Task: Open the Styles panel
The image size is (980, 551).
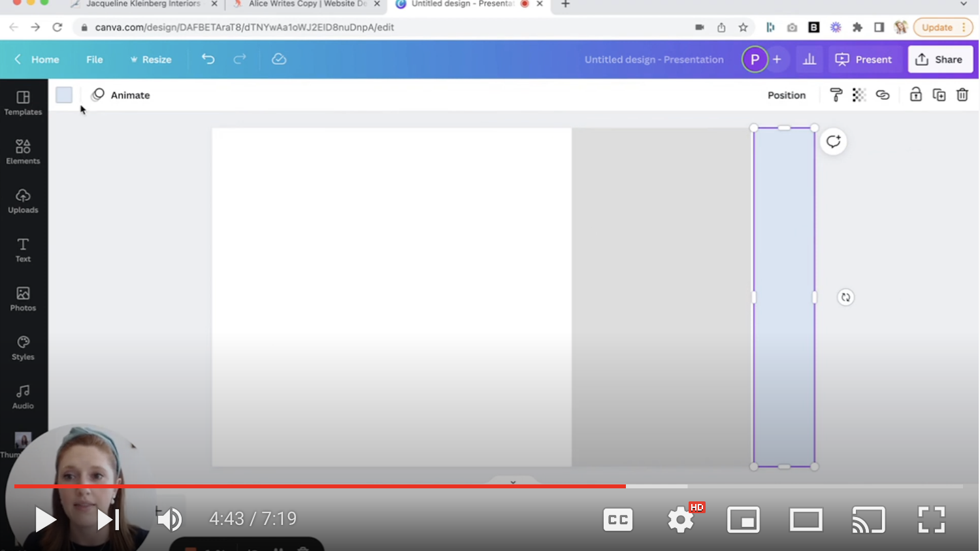Action: click(x=24, y=348)
